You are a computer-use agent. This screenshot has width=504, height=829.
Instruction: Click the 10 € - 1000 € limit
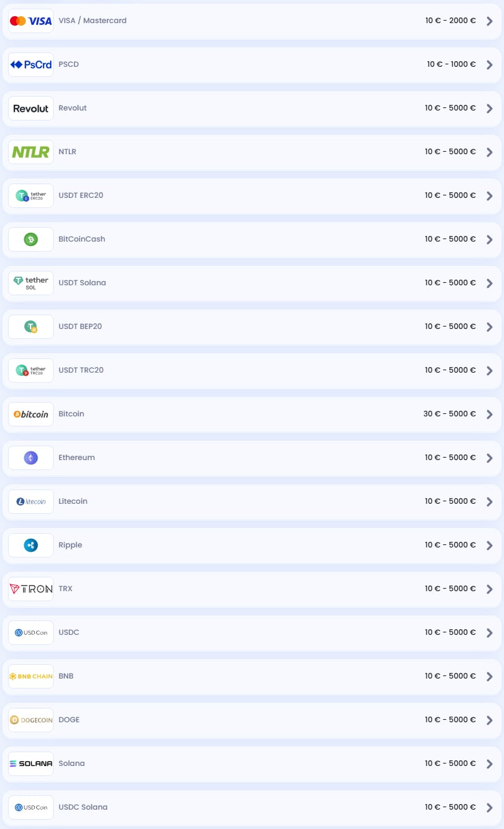451,64
